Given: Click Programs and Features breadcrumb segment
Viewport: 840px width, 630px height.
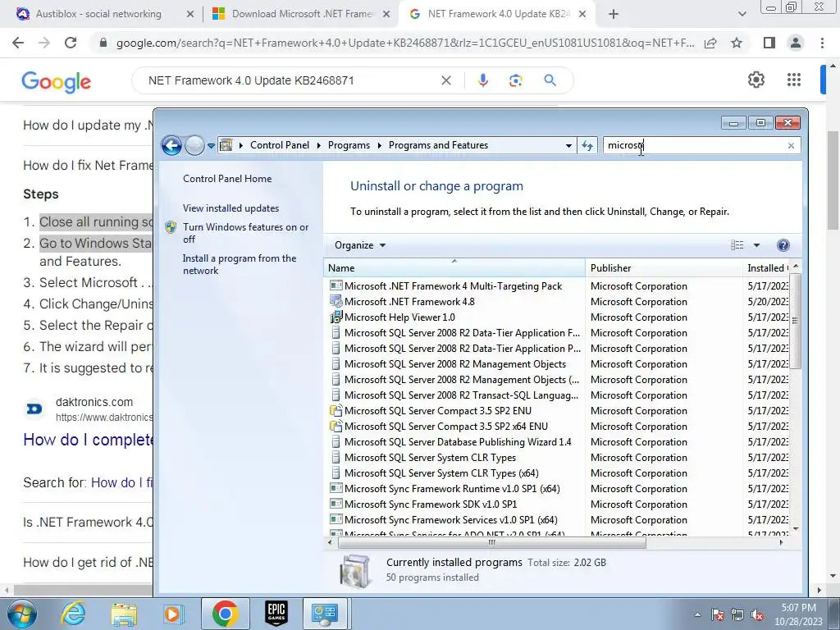Looking at the screenshot, I should (x=438, y=145).
